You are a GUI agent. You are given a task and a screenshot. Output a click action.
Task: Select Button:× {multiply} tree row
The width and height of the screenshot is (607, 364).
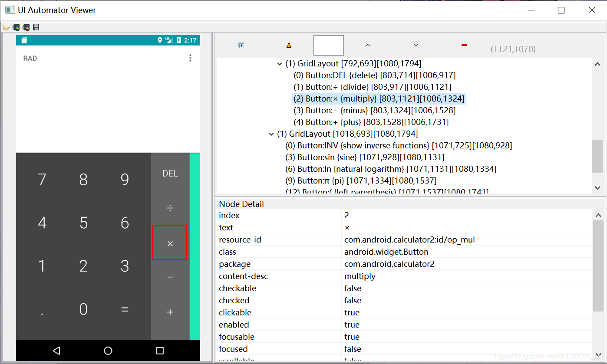379,98
